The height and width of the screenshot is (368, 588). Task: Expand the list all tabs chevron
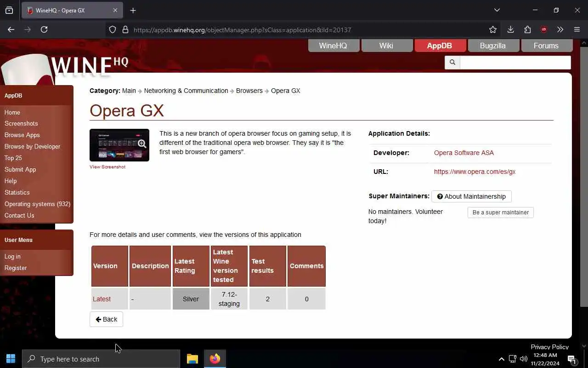(x=497, y=10)
